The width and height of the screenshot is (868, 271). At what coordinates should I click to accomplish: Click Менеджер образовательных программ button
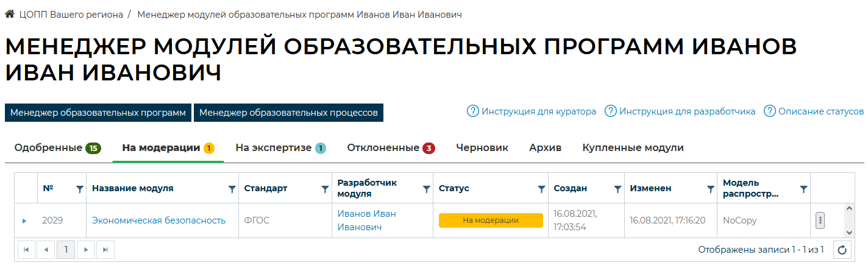pos(98,113)
